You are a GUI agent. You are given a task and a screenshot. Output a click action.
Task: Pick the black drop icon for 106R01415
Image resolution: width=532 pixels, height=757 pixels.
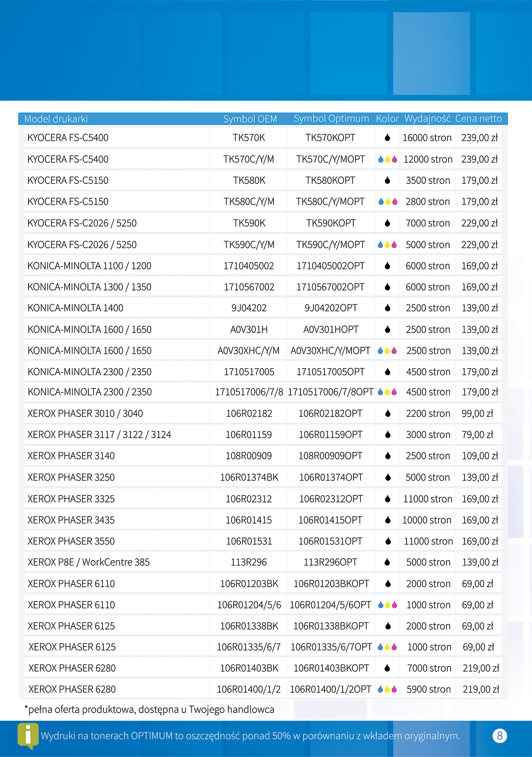click(387, 520)
